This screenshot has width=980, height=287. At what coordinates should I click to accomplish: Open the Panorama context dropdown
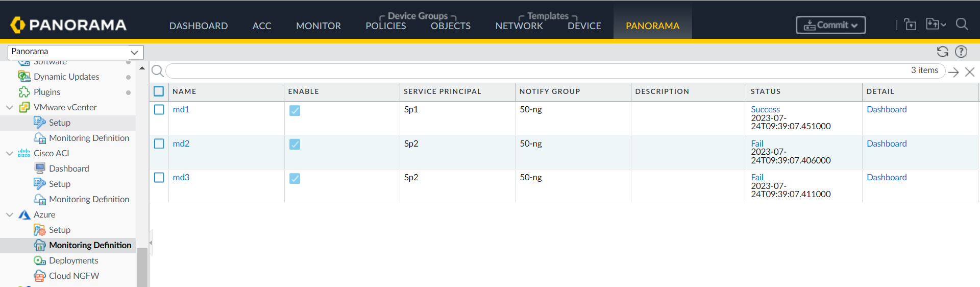click(76, 52)
